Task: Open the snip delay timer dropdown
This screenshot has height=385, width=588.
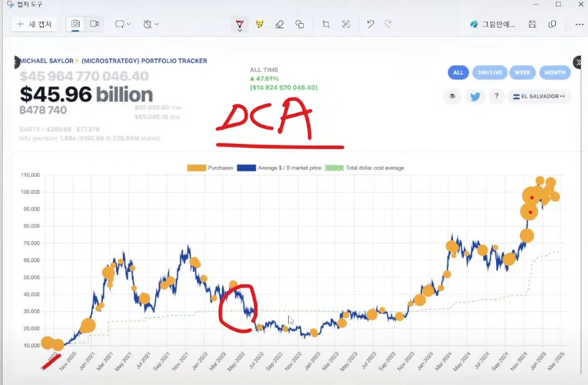Action: coord(151,24)
